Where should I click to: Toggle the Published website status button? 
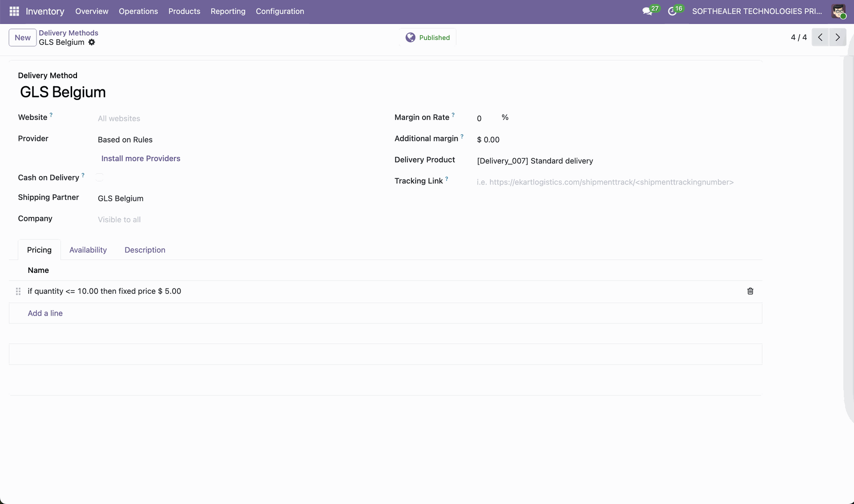click(x=427, y=37)
